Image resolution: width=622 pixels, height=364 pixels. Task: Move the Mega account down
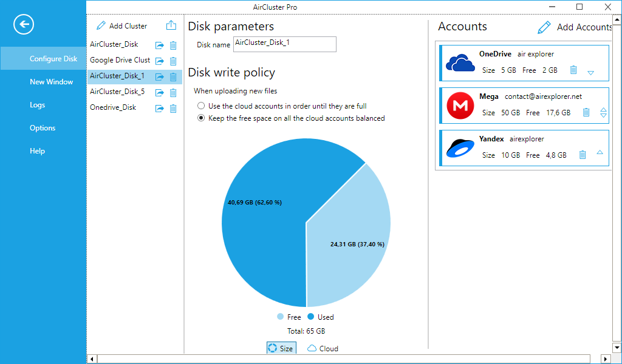603,115
